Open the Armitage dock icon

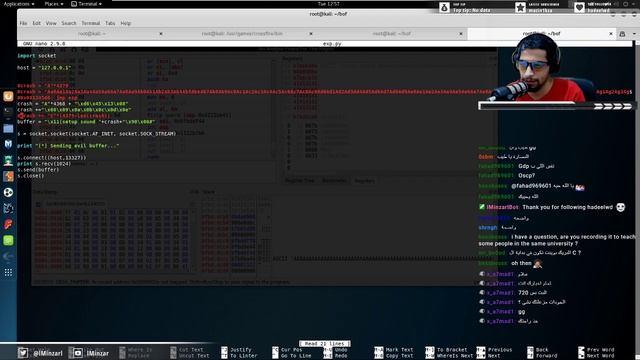8,160
